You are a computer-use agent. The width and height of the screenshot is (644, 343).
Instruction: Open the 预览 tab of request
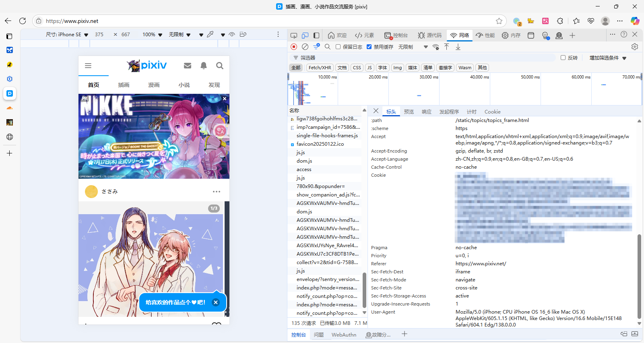tap(409, 112)
